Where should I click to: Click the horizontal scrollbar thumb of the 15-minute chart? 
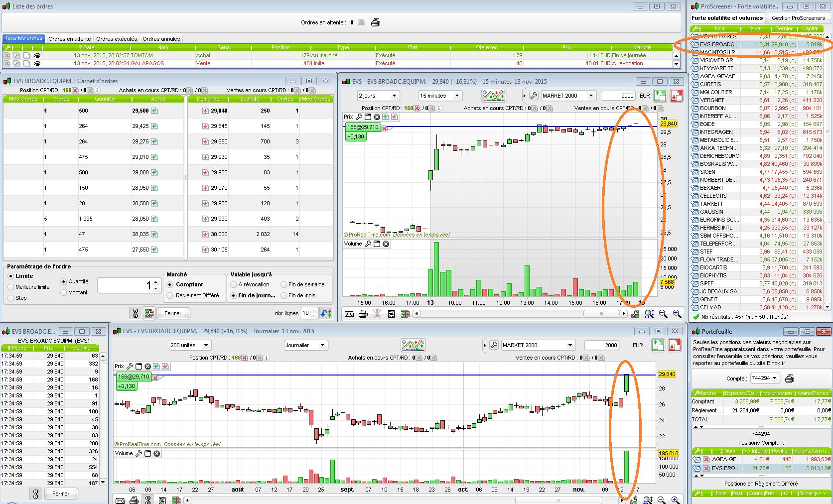point(601,314)
